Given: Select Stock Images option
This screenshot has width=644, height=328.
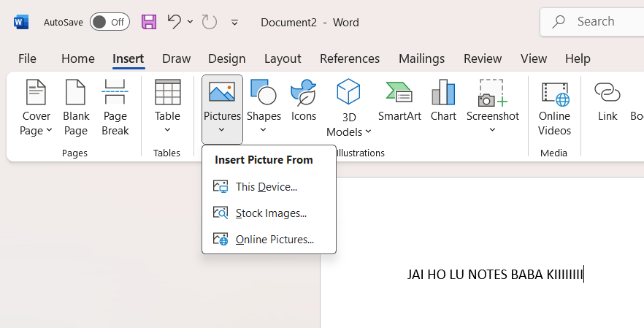Looking at the screenshot, I should coord(270,213).
